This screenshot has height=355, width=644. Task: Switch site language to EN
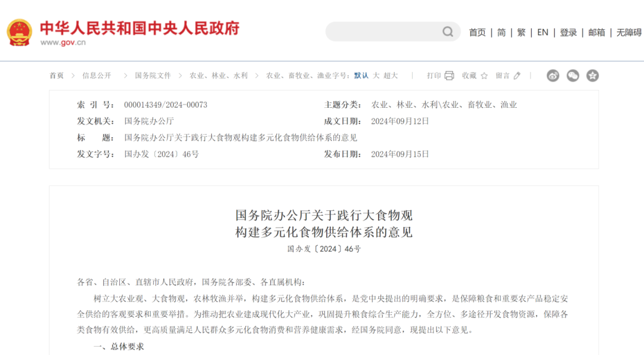pos(543,33)
